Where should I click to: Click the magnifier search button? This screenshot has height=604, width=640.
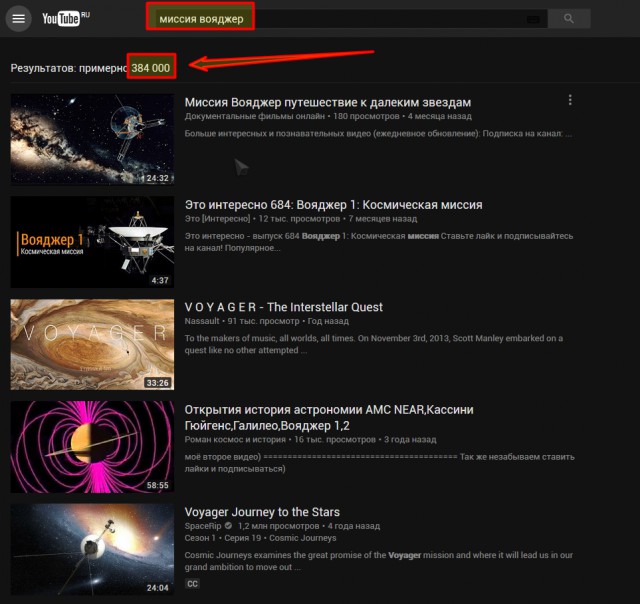click(569, 19)
